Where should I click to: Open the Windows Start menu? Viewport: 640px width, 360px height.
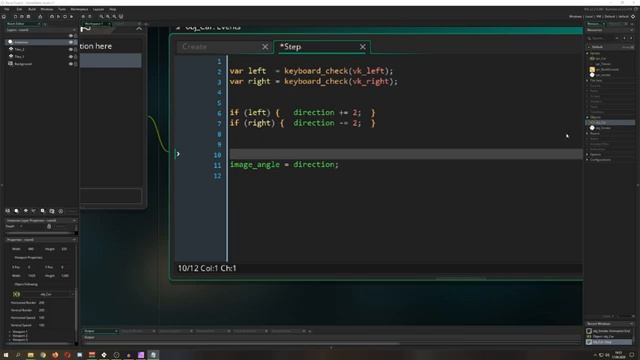point(6,355)
